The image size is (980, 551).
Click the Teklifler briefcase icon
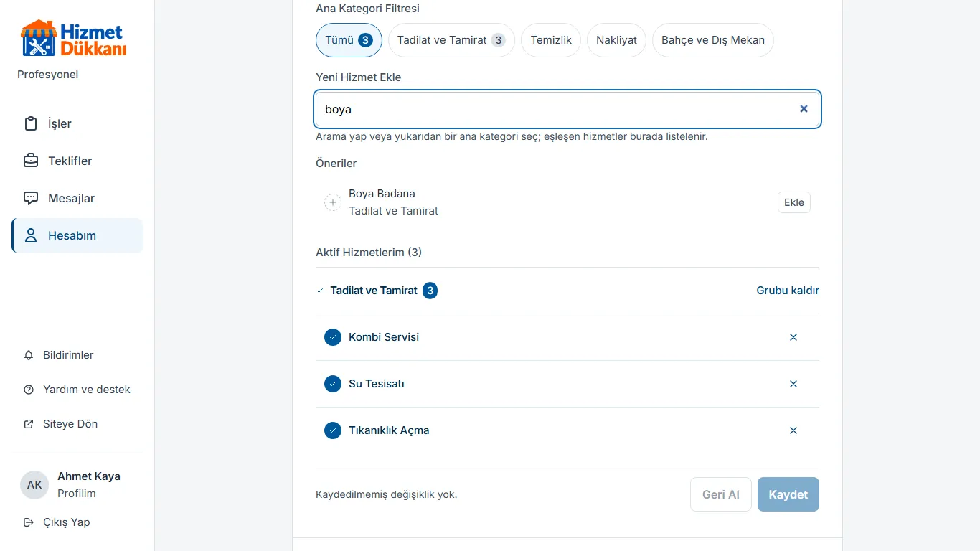tap(31, 161)
